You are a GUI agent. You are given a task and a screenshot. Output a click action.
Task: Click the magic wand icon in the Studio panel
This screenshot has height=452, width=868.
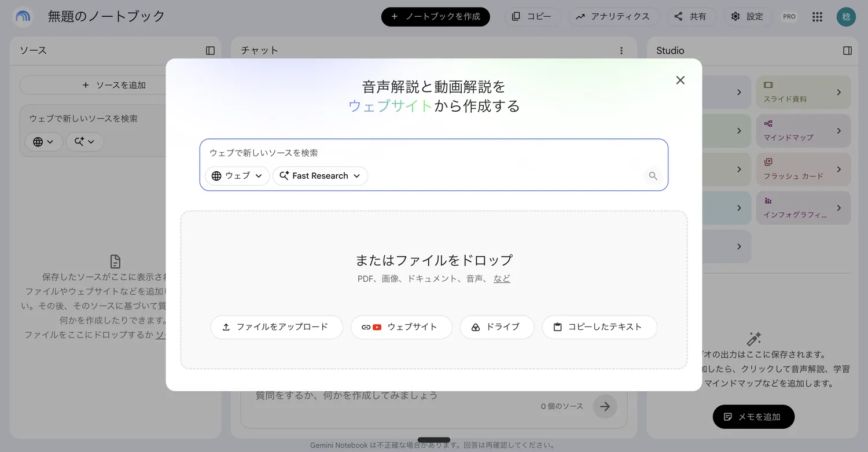[754, 339]
